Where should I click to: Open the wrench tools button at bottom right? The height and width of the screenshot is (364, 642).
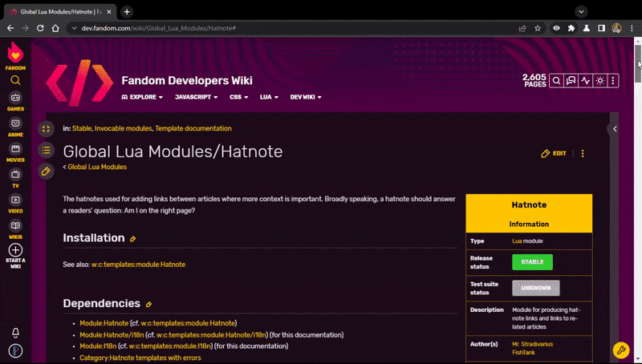620,350
